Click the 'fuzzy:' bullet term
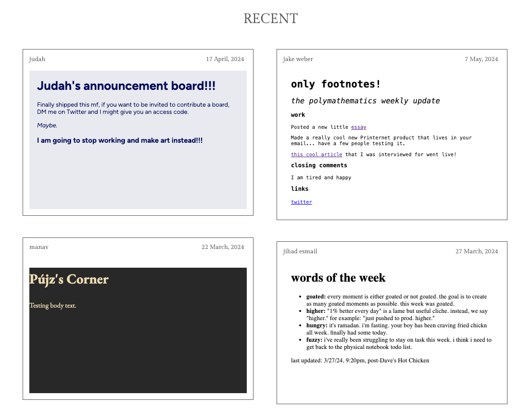This screenshot has height=409, width=532. tap(314, 340)
